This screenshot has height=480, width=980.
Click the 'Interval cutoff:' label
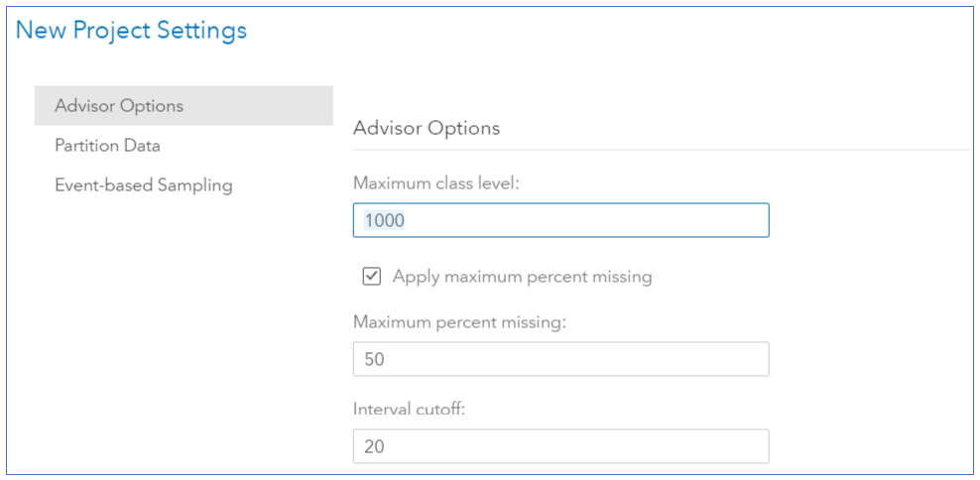407,409
